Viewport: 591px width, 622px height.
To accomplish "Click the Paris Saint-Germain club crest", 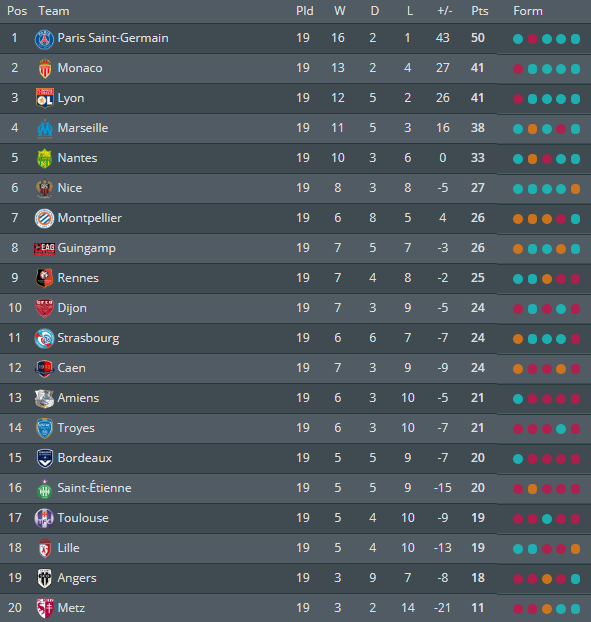I will (x=44, y=39).
